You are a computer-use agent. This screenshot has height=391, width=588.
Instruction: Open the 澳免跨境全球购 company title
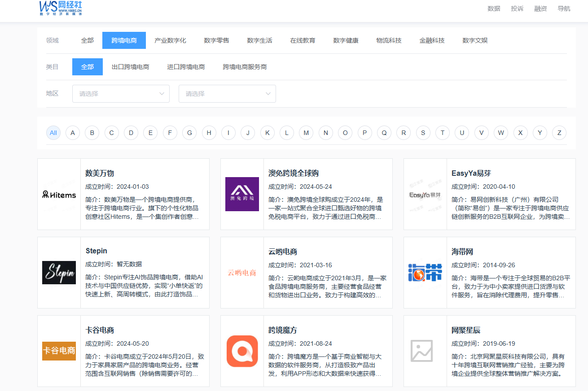tap(294, 173)
